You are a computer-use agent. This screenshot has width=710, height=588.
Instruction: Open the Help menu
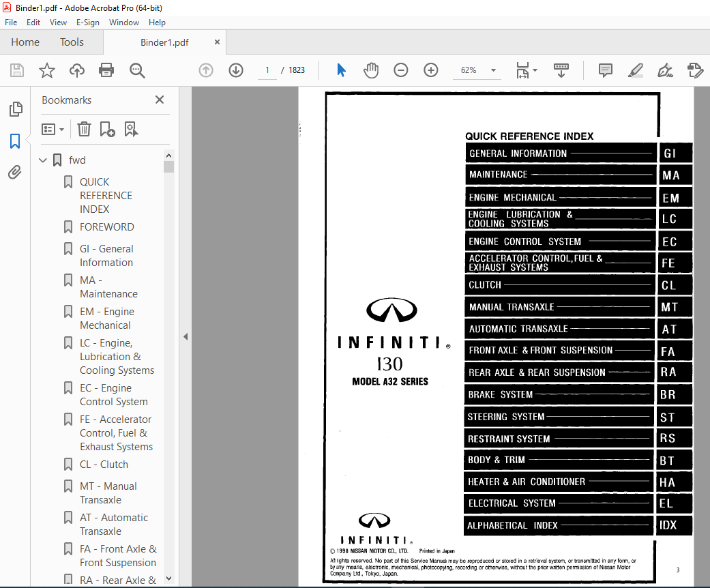[x=157, y=23]
